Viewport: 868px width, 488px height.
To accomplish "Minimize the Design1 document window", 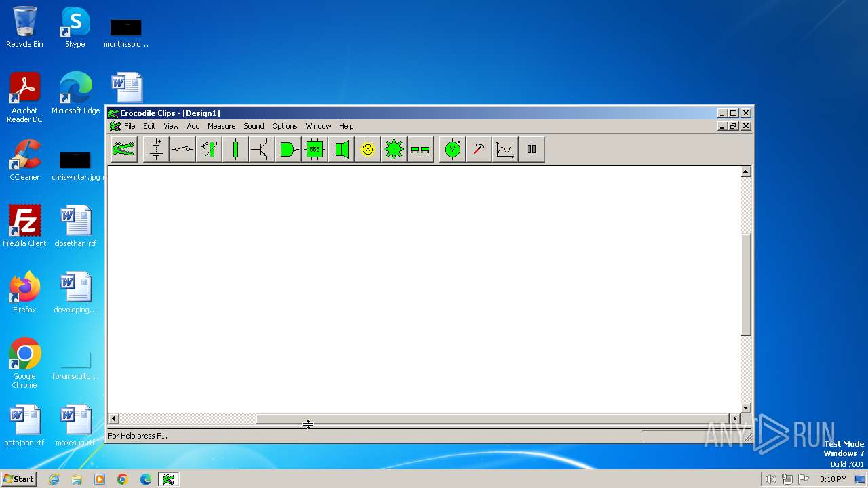I will [723, 126].
